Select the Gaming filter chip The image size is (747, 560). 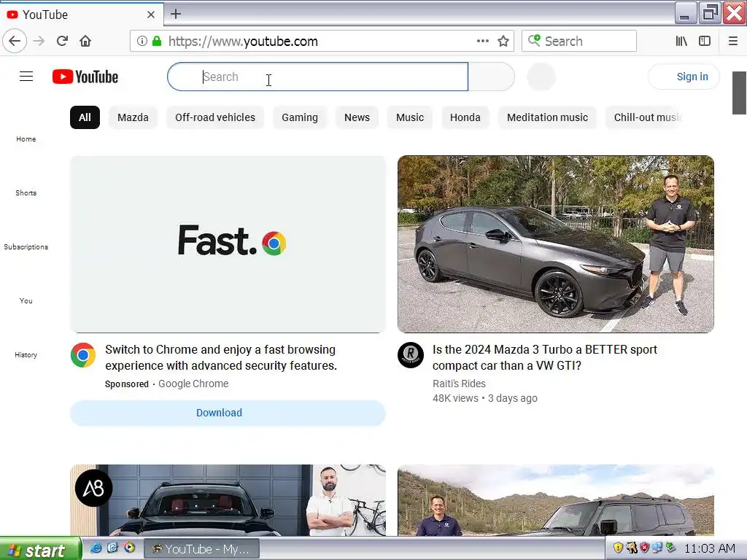pos(300,117)
